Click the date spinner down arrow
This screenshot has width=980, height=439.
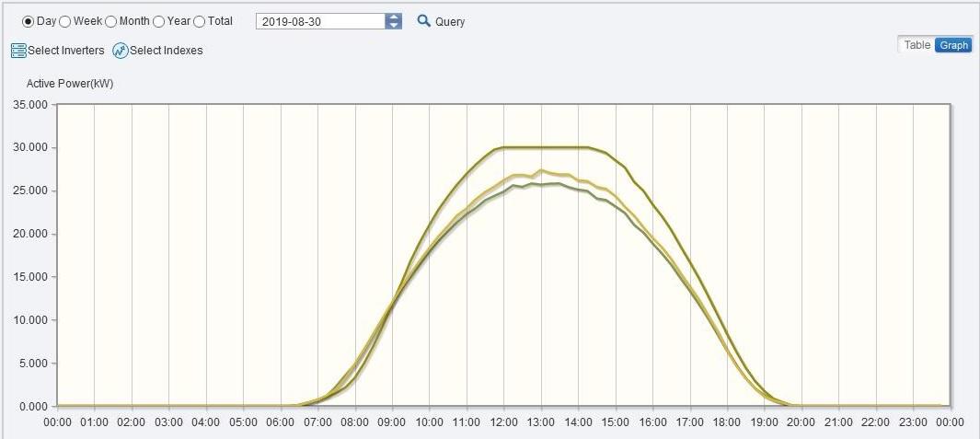click(394, 25)
